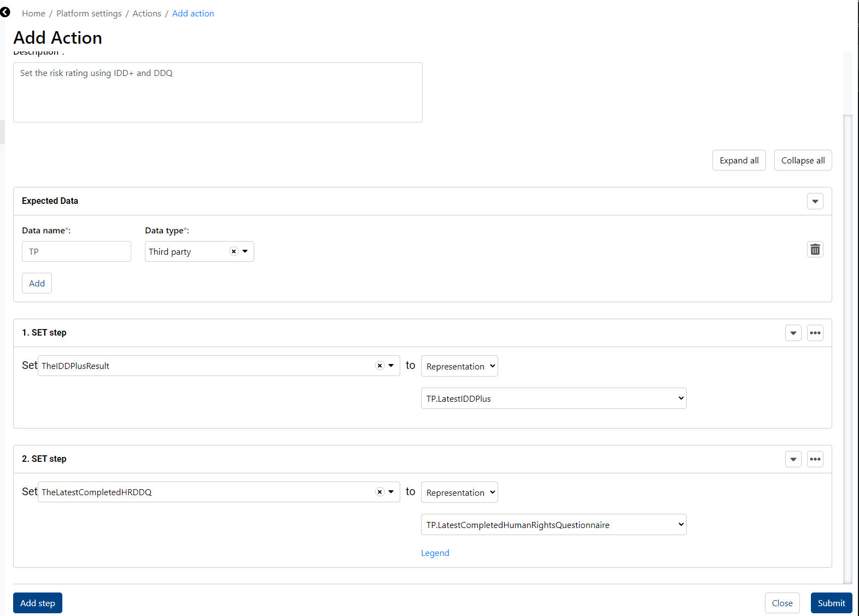Open options menu for 2. SET step
The width and height of the screenshot is (859, 616).
(x=815, y=459)
